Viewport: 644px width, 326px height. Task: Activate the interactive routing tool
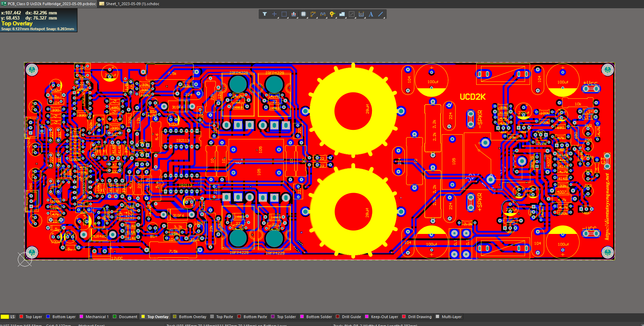[313, 14]
